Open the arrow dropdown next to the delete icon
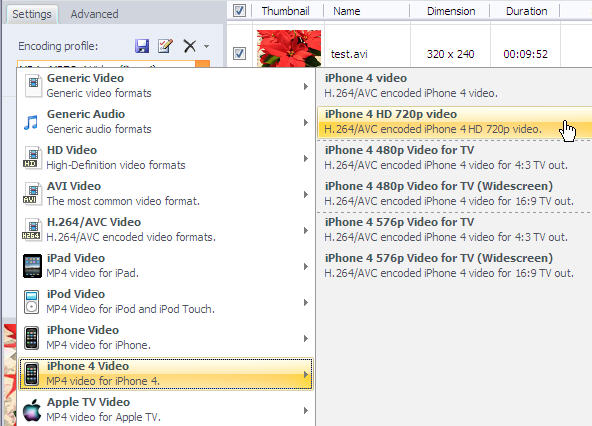 pyautogui.click(x=206, y=46)
